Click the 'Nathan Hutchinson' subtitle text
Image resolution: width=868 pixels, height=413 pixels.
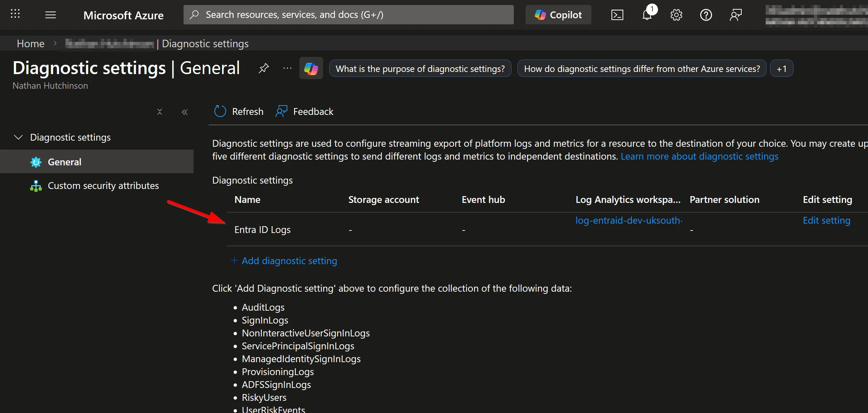[50, 86]
